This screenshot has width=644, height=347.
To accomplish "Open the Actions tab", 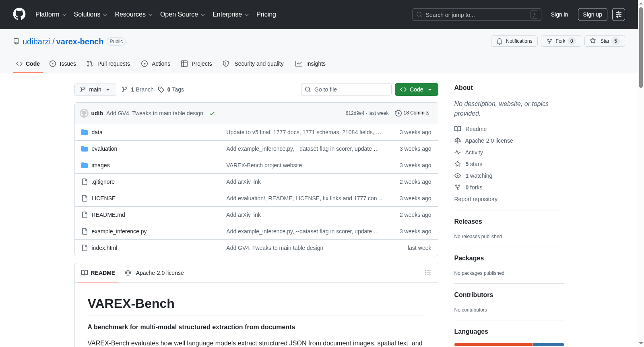I will (x=156, y=64).
